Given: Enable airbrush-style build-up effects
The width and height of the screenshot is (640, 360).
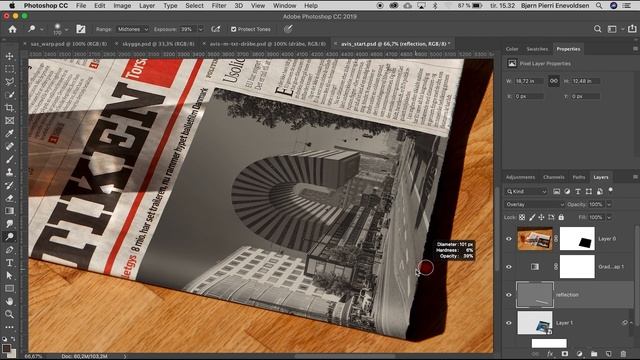Looking at the screenshot, I should [216, 29].
